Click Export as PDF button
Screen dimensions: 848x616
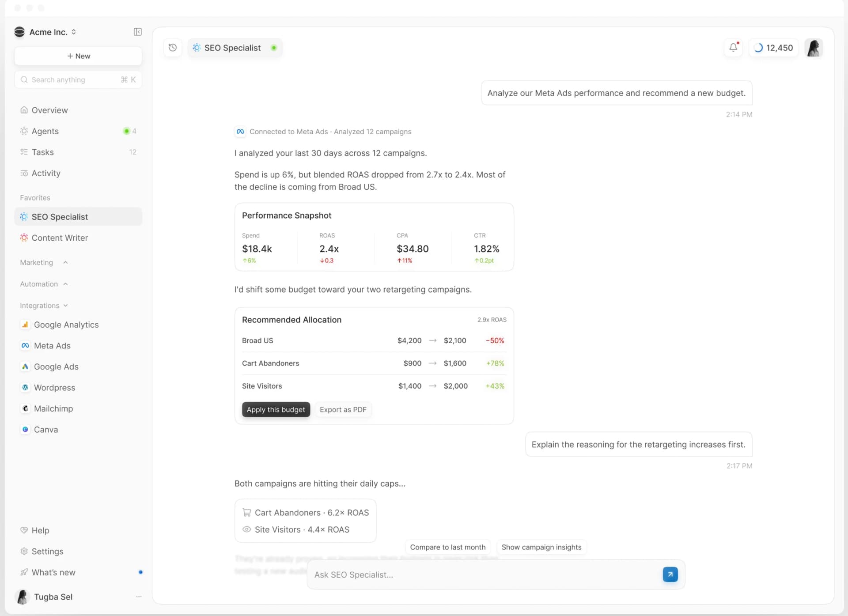point(343,409)
